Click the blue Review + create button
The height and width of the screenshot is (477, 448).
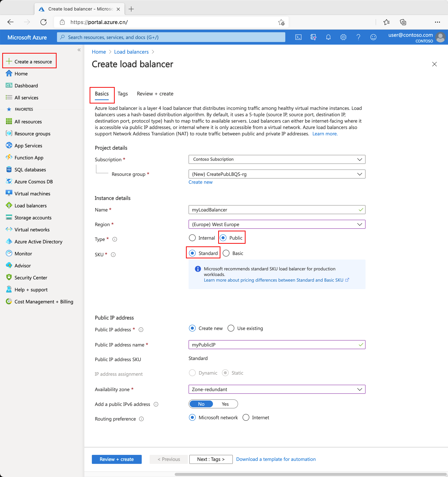coord(117,459)
